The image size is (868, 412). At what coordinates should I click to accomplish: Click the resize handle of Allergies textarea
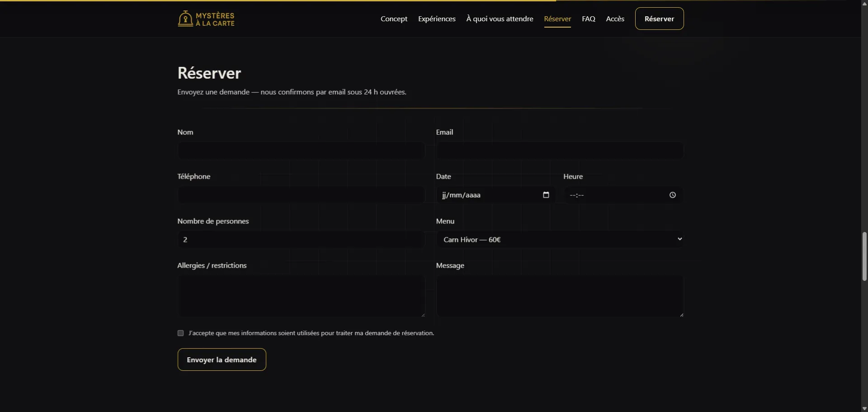[x=423, y=314]
